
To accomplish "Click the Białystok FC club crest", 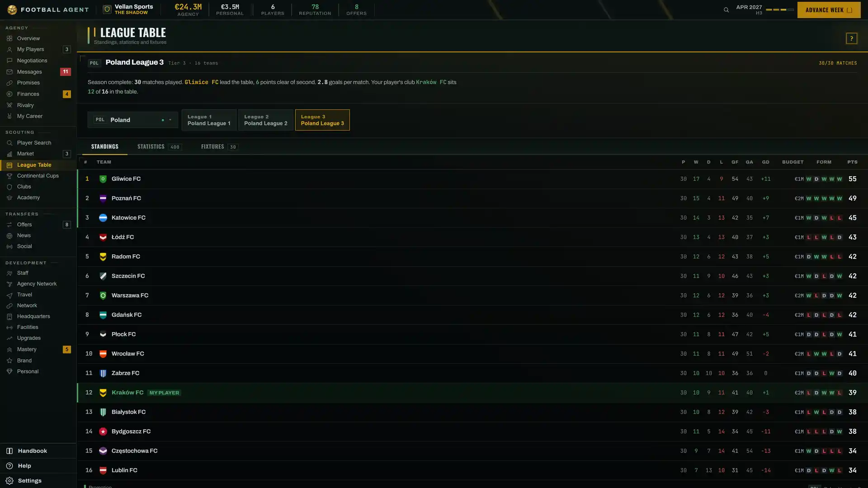I will (103, 412).
